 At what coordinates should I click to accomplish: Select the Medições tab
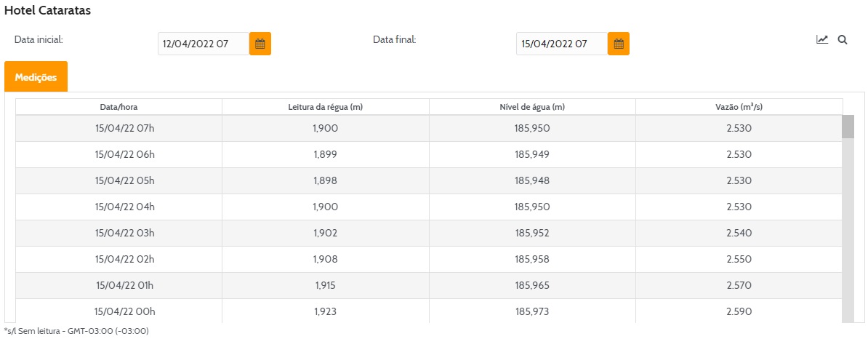36,77
